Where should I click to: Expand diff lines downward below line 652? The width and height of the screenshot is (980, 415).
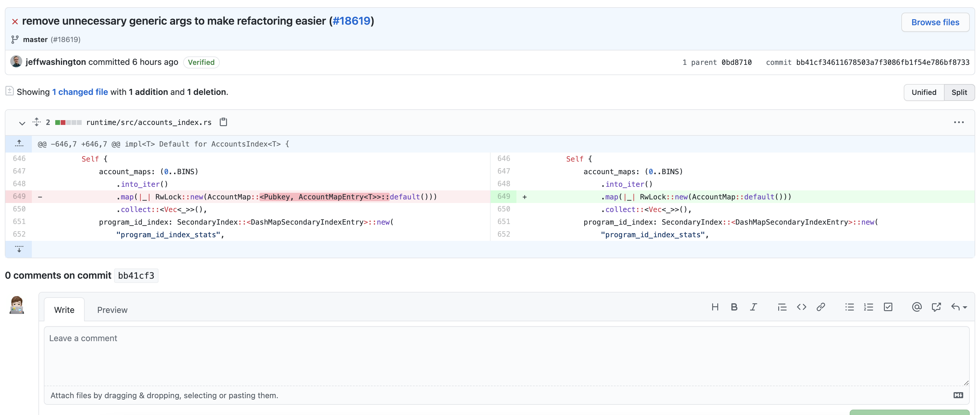point(19,249)
